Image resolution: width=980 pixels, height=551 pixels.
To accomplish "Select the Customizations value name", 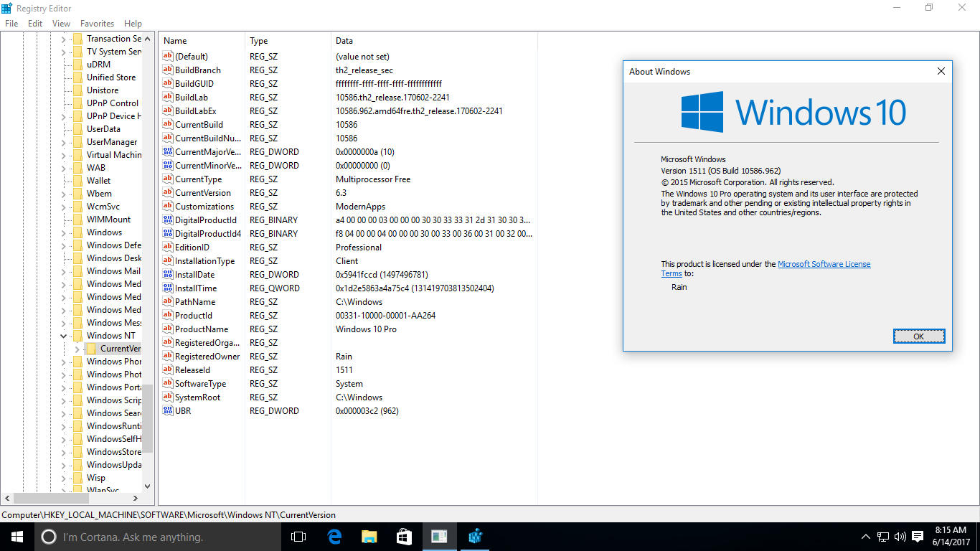I will tap(204, 207).
